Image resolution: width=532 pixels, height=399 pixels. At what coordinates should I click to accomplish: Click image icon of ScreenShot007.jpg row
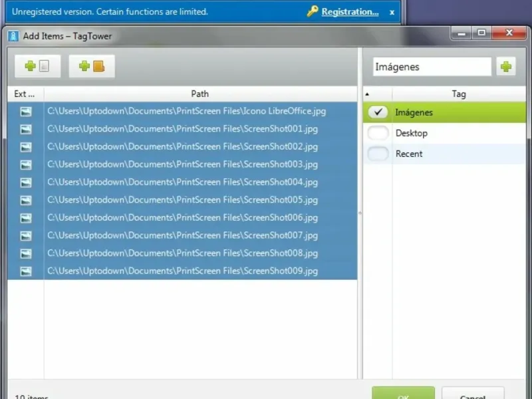26,236
